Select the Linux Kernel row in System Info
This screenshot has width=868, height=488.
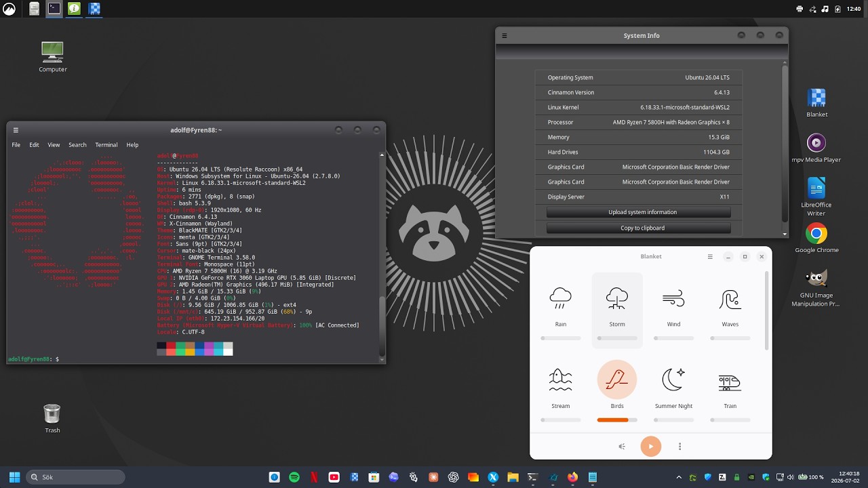click(639, 107)
